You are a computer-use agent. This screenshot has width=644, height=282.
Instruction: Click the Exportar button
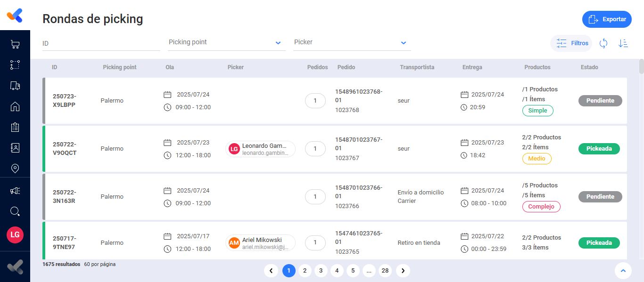tap(607, 19)
